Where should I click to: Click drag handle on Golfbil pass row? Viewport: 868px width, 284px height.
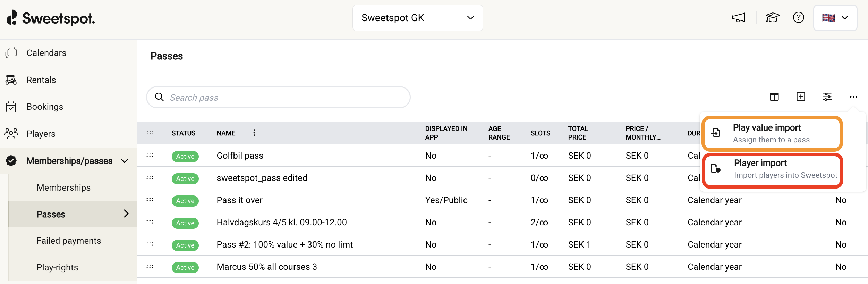point(150,155)
